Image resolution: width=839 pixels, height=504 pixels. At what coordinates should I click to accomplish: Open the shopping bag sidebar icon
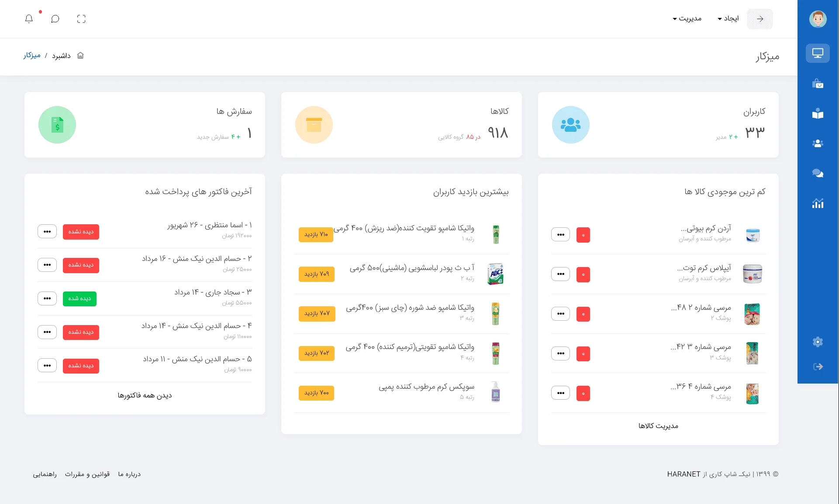818,84
